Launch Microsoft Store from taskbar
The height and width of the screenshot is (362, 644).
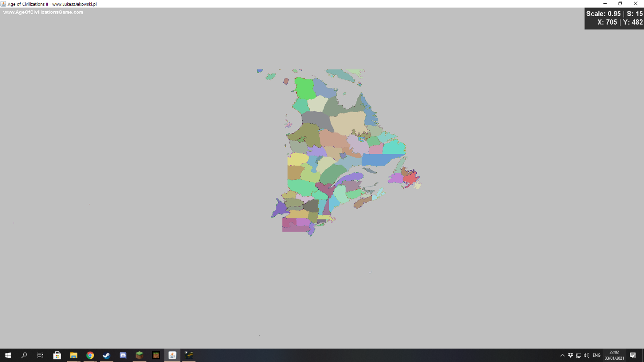tap(57, 355)
